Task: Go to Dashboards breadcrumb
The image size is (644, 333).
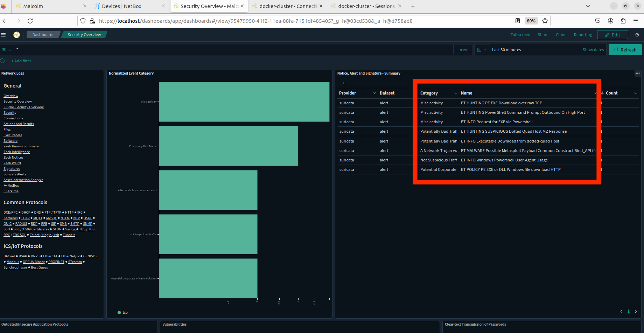Action: coord(43,35)
